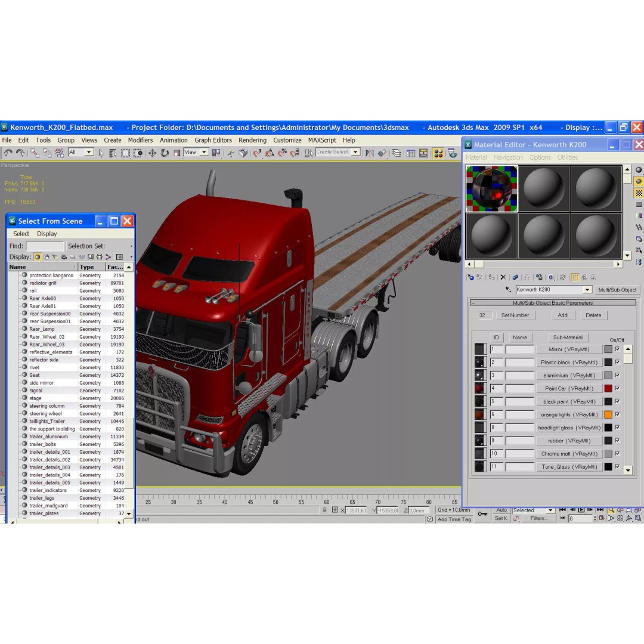Click the Find input field
The height and width of the screenshot is (644, 644).
45,246
